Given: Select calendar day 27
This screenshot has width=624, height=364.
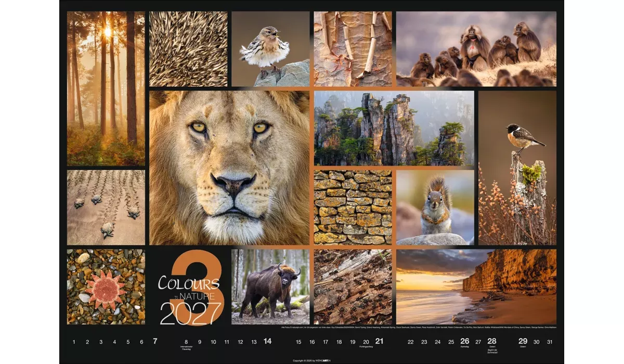Looking at the screenshot, I should tap(478, 342).
